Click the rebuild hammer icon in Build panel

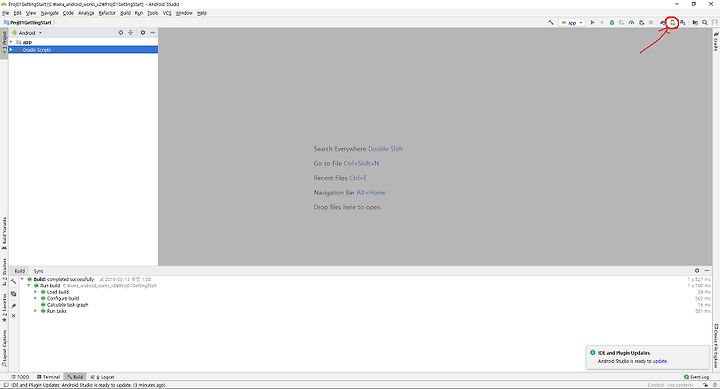click(13, 282)
